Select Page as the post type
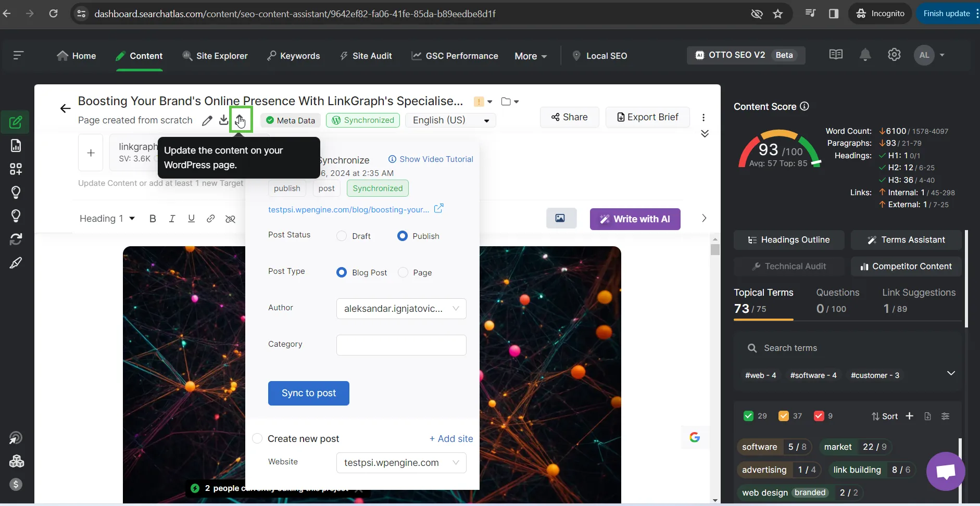This screenshot has height=506, width=980. click(404, 273)
